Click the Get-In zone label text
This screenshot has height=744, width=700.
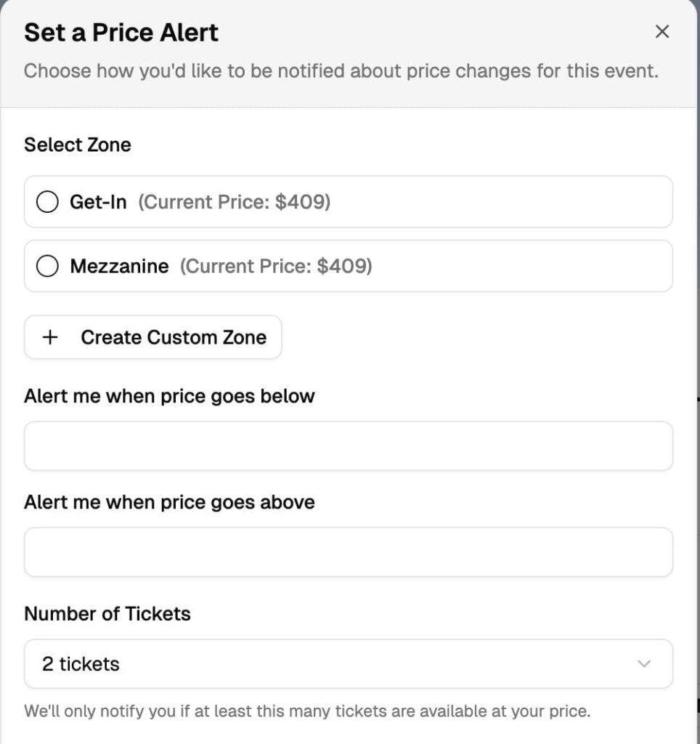98,202
